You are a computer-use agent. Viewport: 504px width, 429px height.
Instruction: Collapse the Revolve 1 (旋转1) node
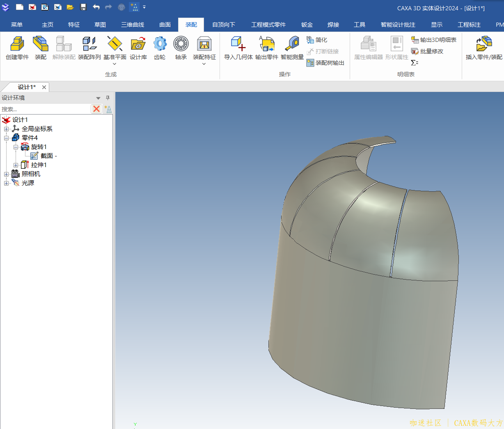pyautogui.click(x=16, y=147)
